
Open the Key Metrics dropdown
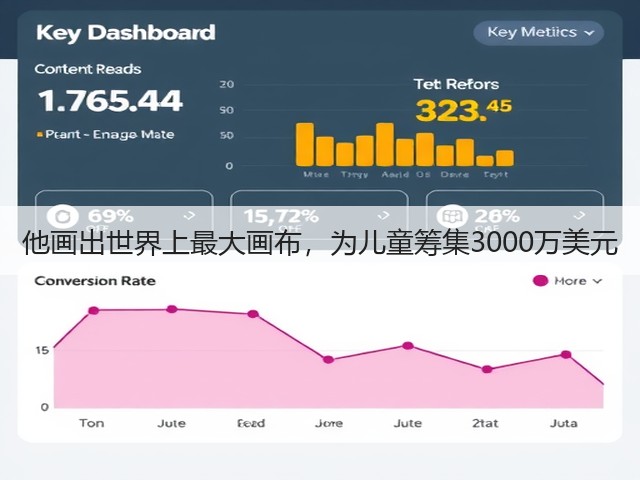[538, 33]
